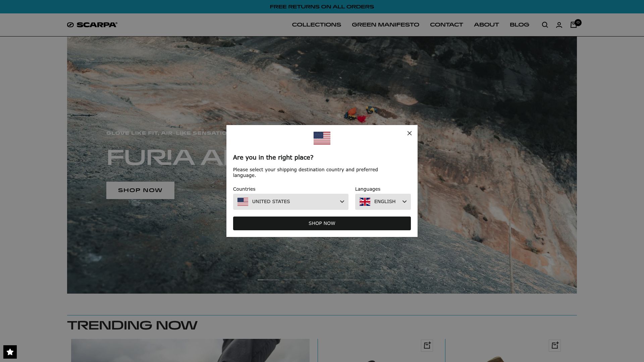Click the black SHOP NOW popup button

(322, 224)
